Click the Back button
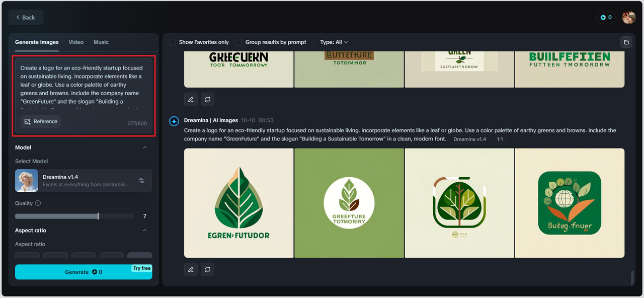This screenshot has width=644, height=298. 26,17
